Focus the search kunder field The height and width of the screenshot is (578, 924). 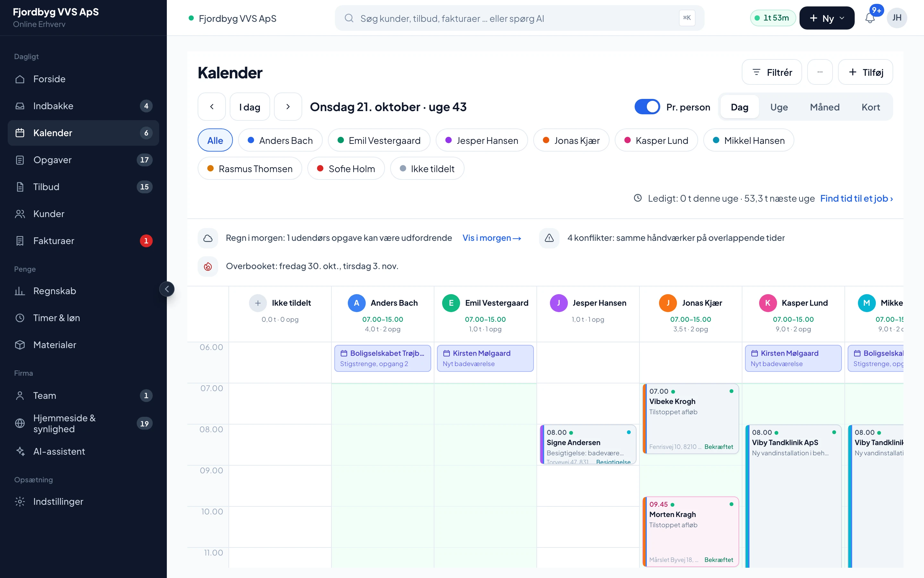pyautogui.click(x=519, y=18)
